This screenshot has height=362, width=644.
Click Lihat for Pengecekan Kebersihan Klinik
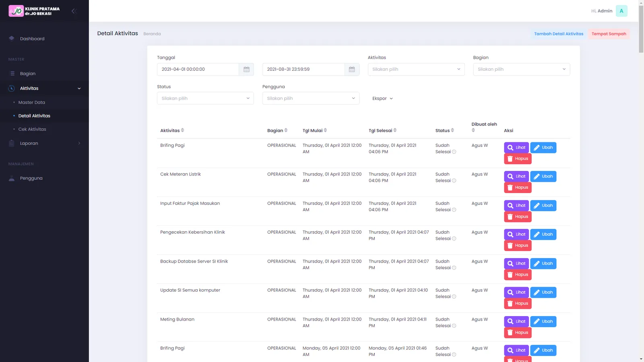tap(516, 234)
